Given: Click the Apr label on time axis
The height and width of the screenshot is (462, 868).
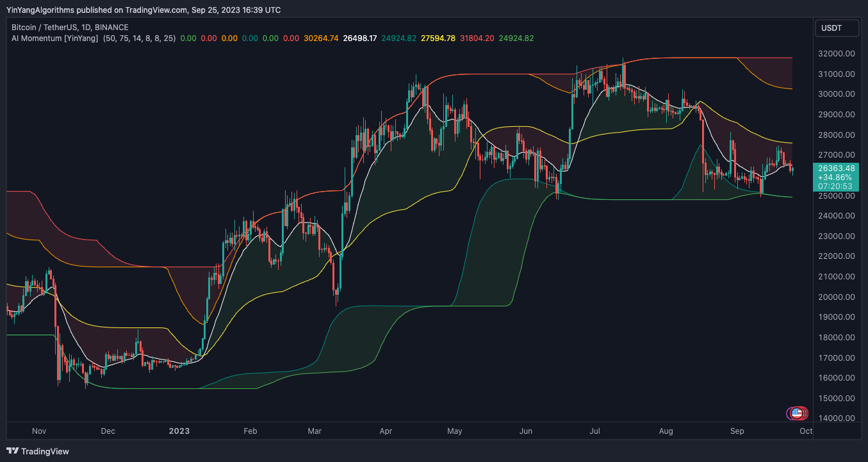Looking at the screenshot, I should pos(386,431).
